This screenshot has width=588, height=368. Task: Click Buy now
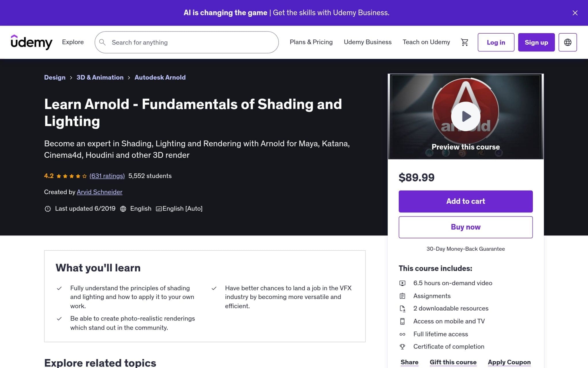(465, 227)
